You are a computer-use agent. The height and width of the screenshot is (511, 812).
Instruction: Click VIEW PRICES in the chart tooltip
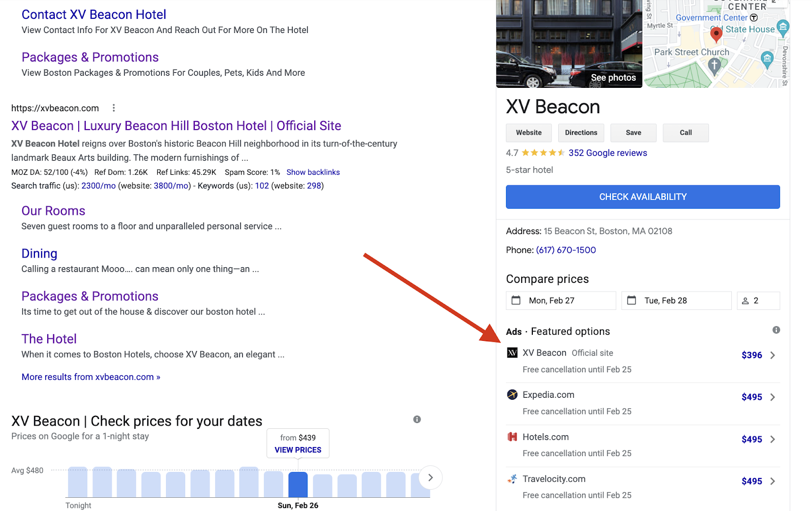[x=298, y=450]
